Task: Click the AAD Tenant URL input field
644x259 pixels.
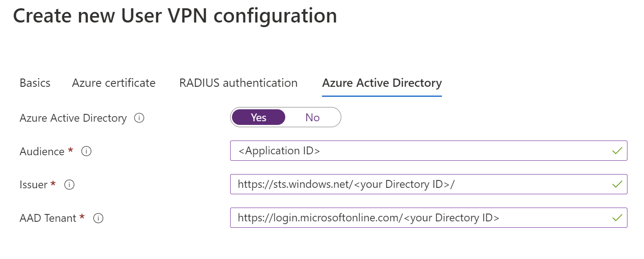Action: 413,218
